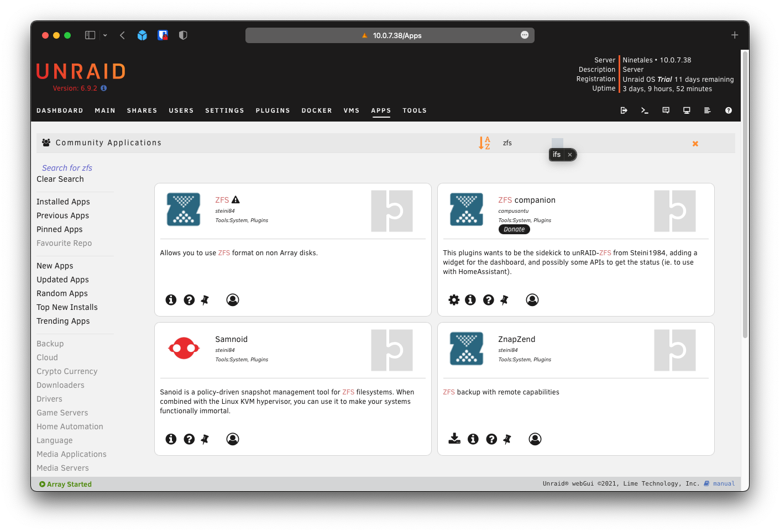Pin the Samnoid app
Screen dimensions: 780x532
(205, 439)
